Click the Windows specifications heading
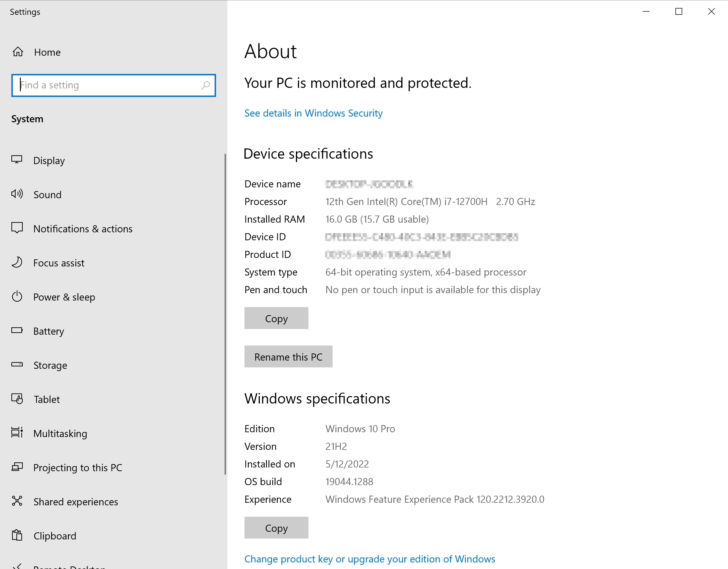The image size is (728, 569). pyautogui.click(x=317, y=399)
